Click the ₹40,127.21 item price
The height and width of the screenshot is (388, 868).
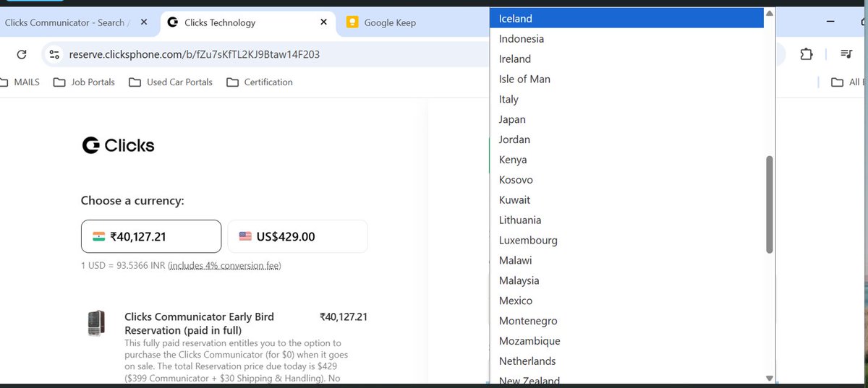coord(344,316)
